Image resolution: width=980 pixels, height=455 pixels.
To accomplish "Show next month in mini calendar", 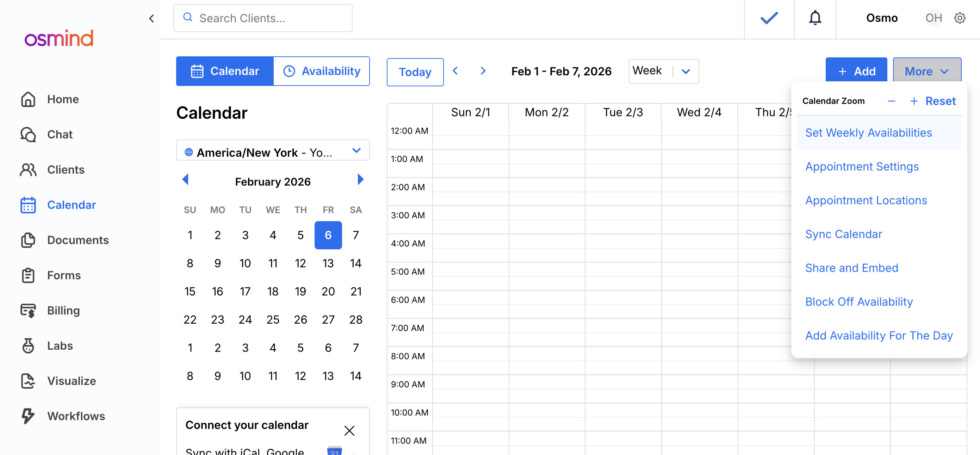I will click(360, 179).
